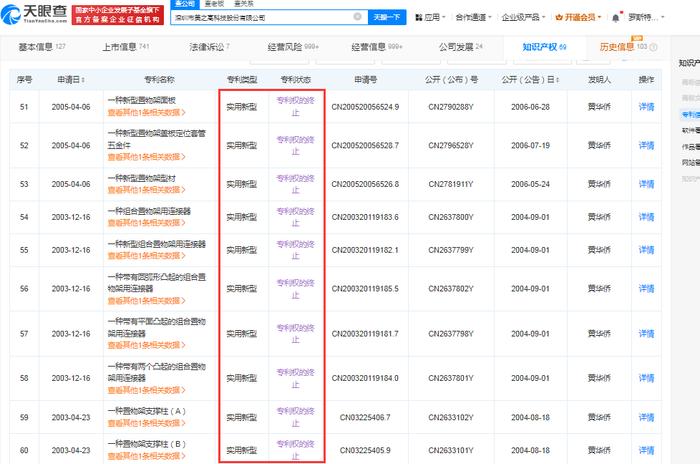Sort by 申请日 column arrow
Screen dimensions: 700x464
coord(83,80)
